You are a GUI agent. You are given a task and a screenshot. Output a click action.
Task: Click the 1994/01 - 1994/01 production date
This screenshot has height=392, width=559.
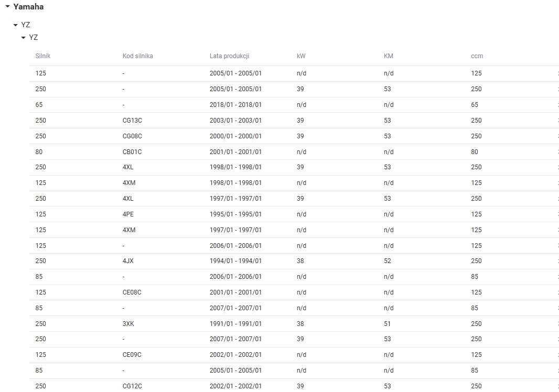[x=235, y=261]
